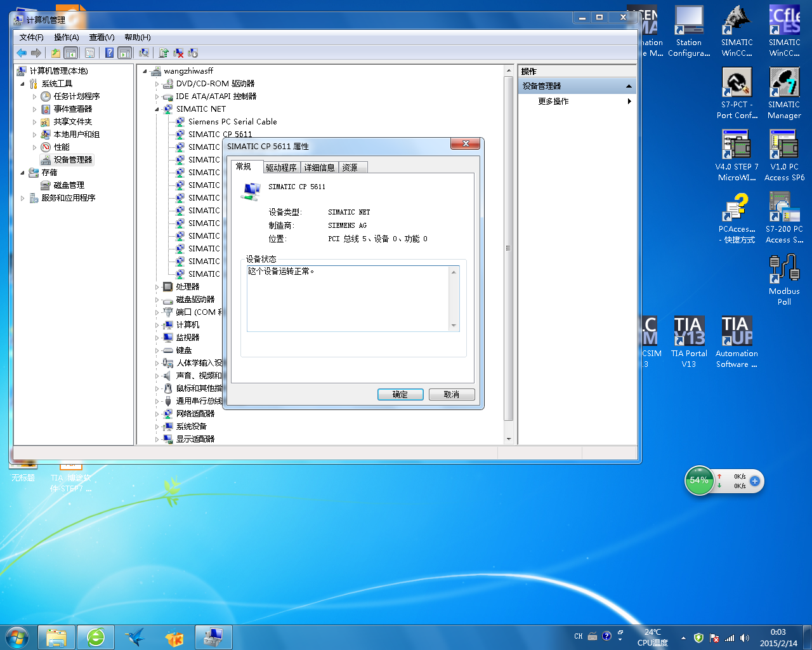This screenshot has width=812, height=650.
Task: Click the device tree vertical scrollbar thumb
Action: pos(508,248)
